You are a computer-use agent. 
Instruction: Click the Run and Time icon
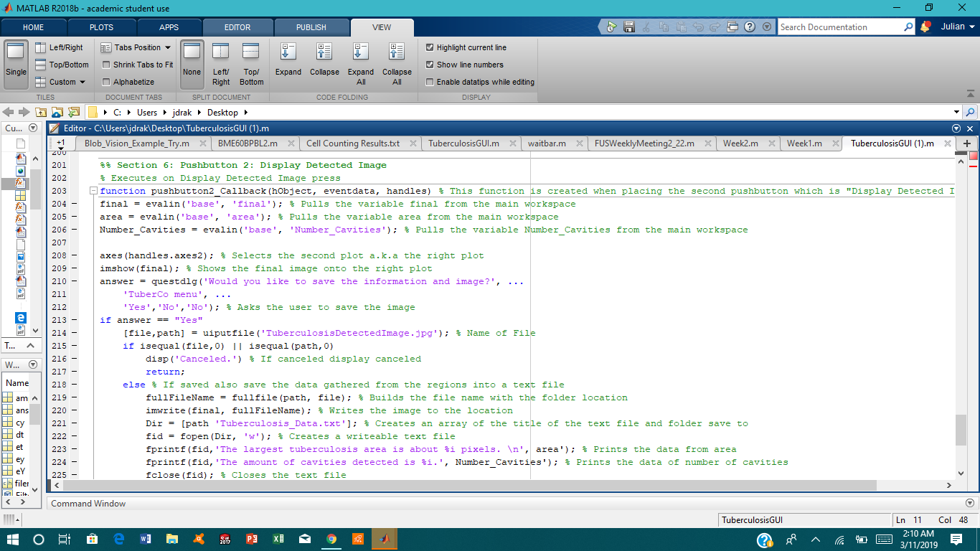click(x=611, y=27)
